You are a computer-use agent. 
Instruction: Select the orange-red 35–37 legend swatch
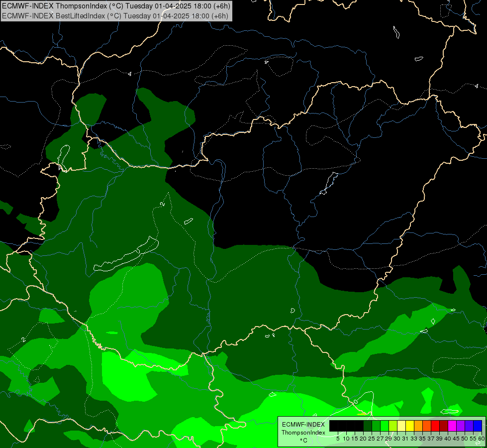click(427, 426)
